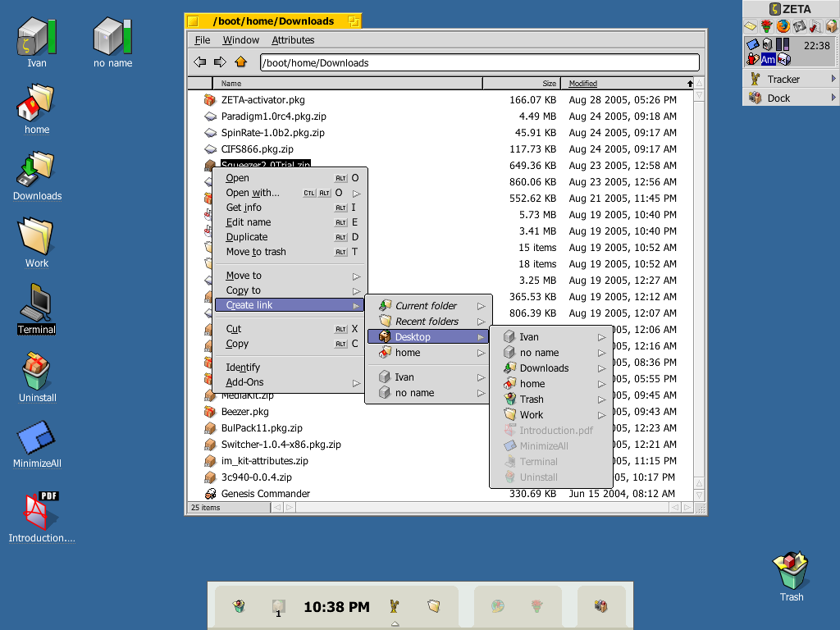The height and width of the screenshot is (630, 840).
Task: Go forward with the right arrow
Action: (220, 62)
